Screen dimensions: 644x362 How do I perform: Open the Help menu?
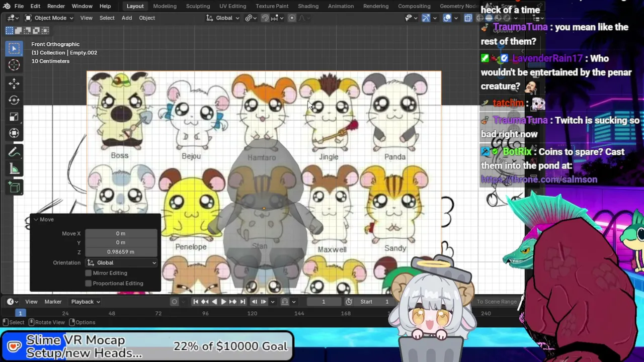[x=105, y=6]
